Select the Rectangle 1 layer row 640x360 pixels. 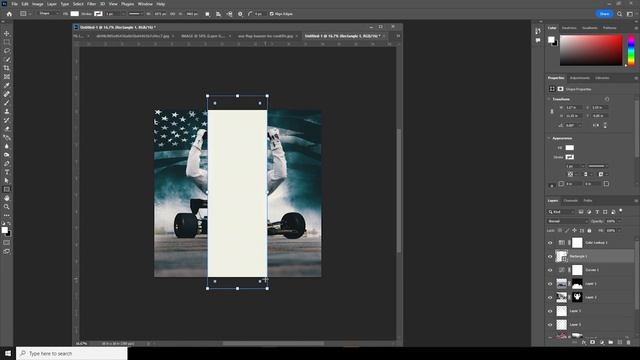[x=590, y=256]
